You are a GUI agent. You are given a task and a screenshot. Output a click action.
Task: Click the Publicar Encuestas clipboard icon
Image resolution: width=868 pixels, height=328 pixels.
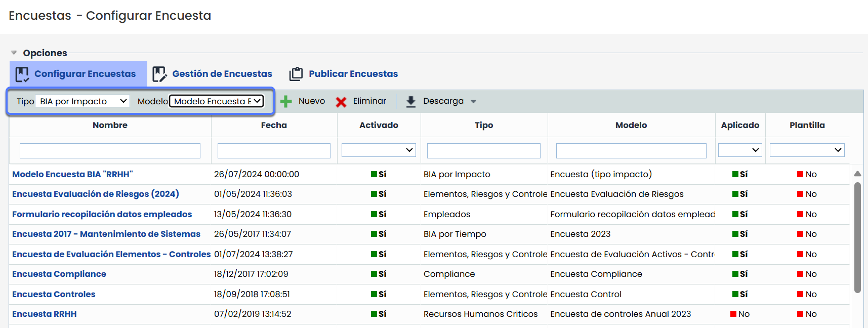point(296,74)
